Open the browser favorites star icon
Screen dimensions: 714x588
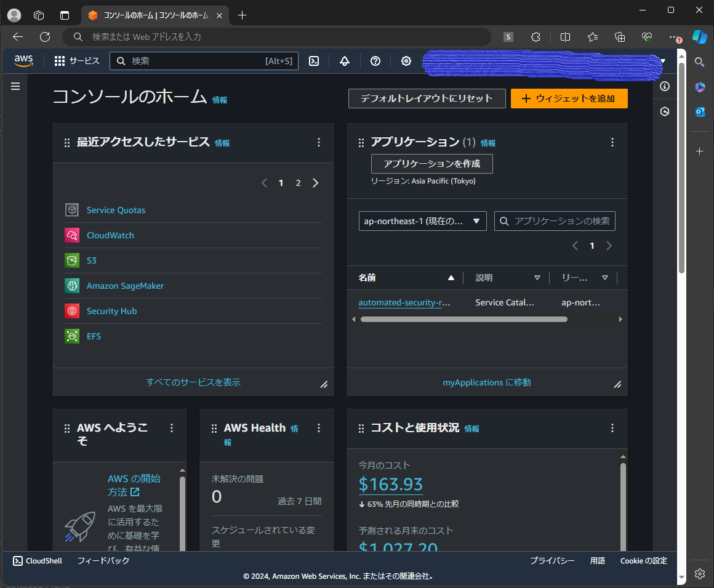592,37
